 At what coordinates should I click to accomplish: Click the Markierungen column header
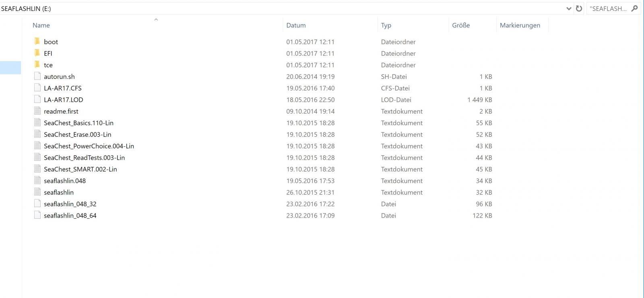click(x=520, y=25)
